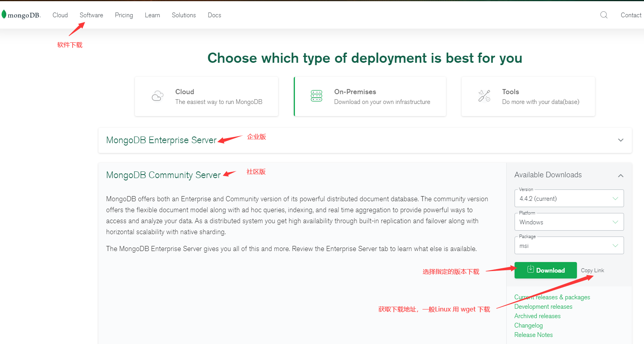The width and height of the screenshot is (644, 344).
Task: Open the Software menu in navbar
Action: (x=91, y=15)
